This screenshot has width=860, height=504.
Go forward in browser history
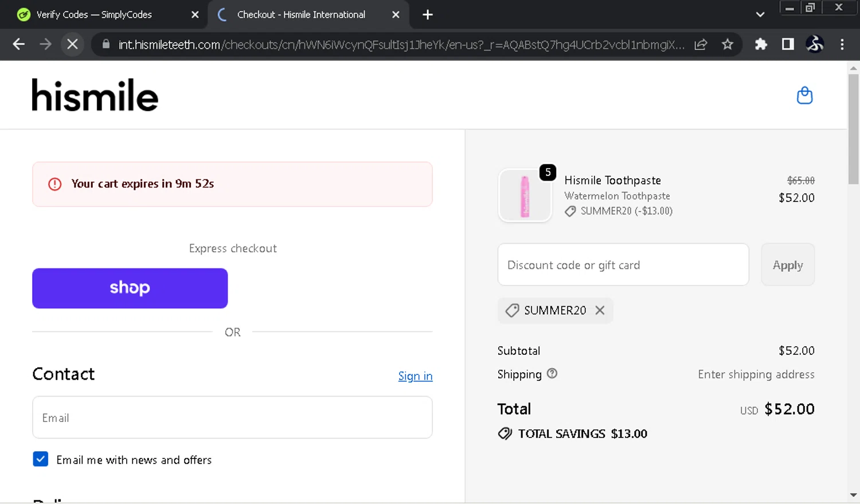(45, 44)
